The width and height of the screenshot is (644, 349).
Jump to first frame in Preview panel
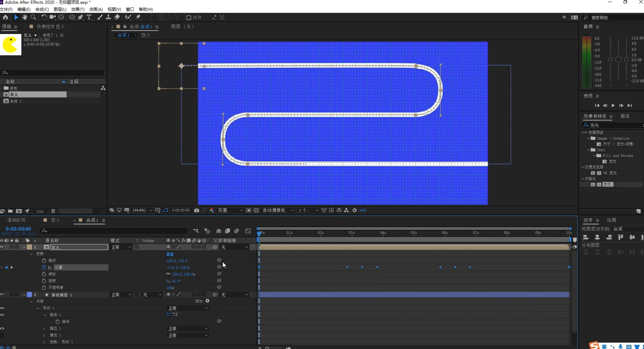[x=597, y=105]
